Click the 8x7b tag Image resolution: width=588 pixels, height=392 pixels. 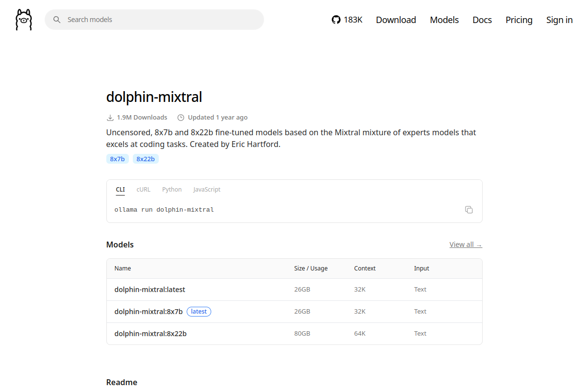(x=118, y=159)
